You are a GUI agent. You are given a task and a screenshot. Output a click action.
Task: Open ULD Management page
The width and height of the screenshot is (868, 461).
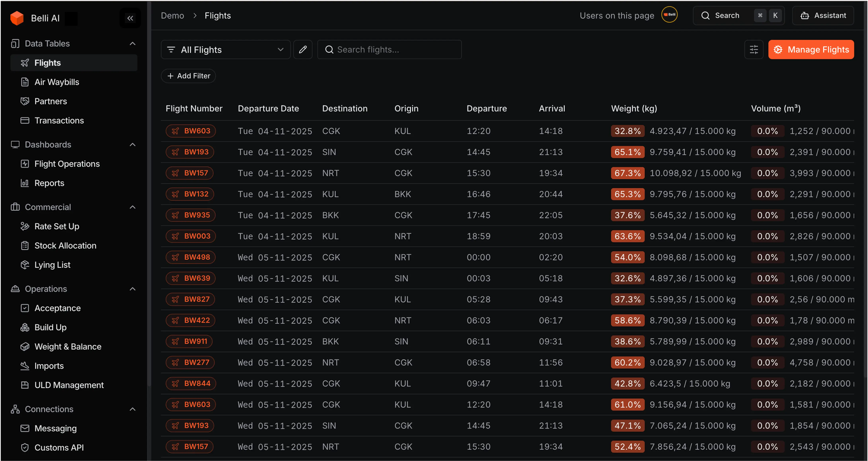69,385
